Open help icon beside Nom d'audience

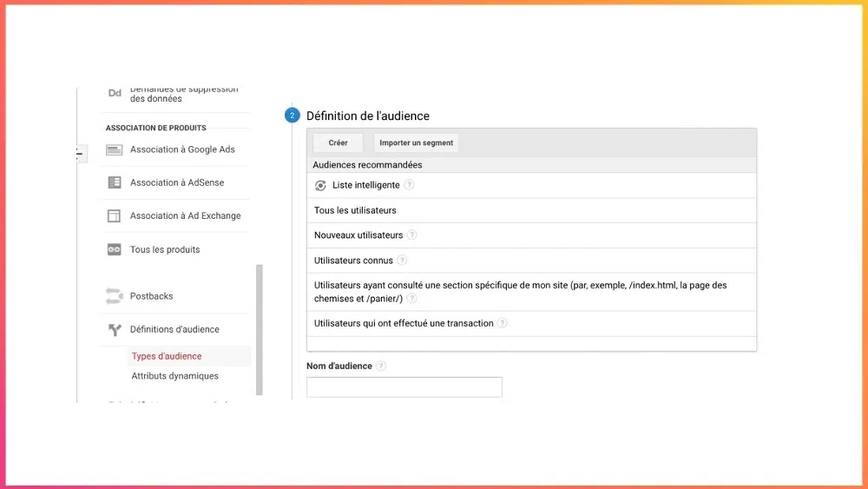(x=382, y=367)
